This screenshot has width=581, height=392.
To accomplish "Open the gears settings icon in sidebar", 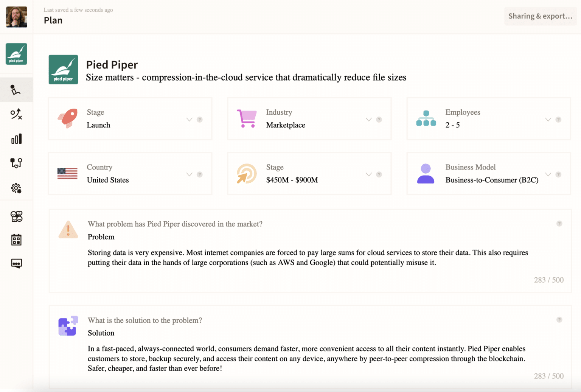I will [x=16, y=188].
